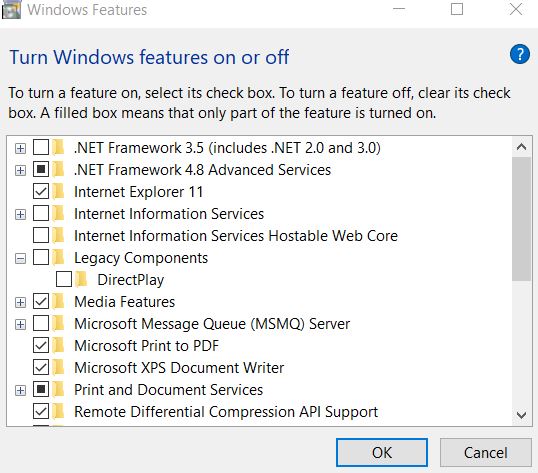
Task: Click the Cancel button
Action: pos(486,452)
